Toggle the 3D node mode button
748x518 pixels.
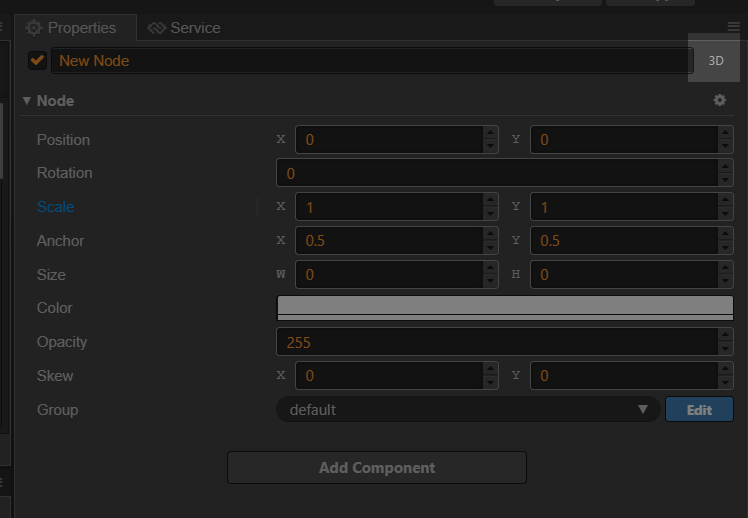715,60
